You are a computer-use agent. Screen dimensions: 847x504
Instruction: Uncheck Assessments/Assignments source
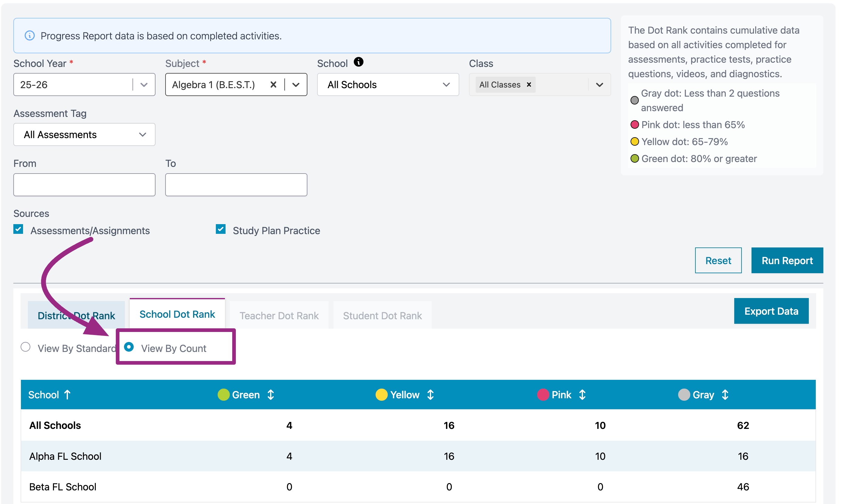(x=18, y=229)
